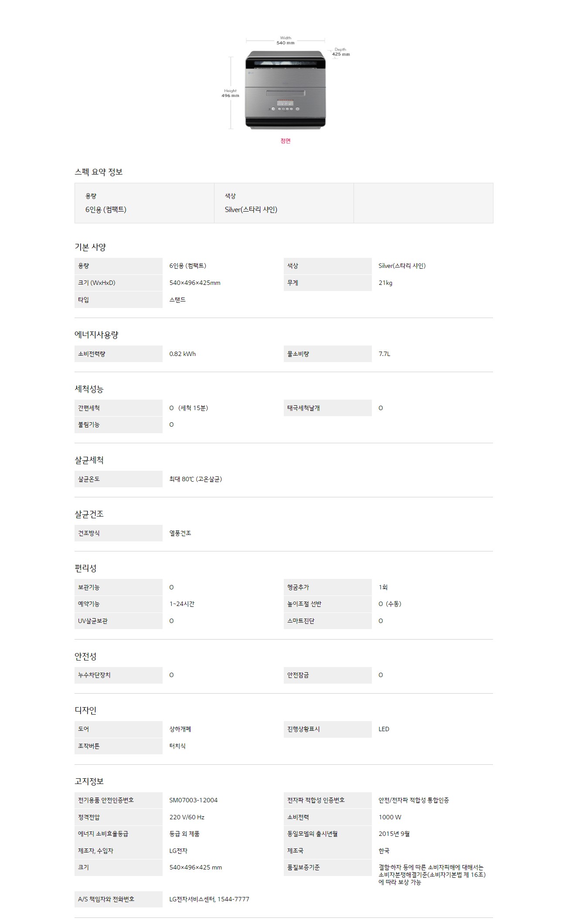
Task: Click the 예약기능 1~24시간 value
Action: [182, 604]
